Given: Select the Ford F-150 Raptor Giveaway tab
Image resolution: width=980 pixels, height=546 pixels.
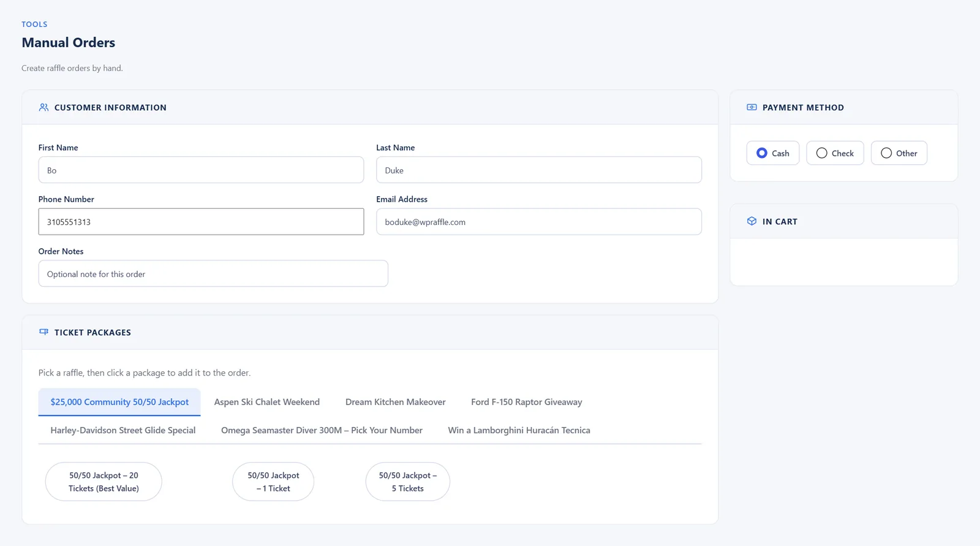Looking at the screenshot, I should [527, 402].
